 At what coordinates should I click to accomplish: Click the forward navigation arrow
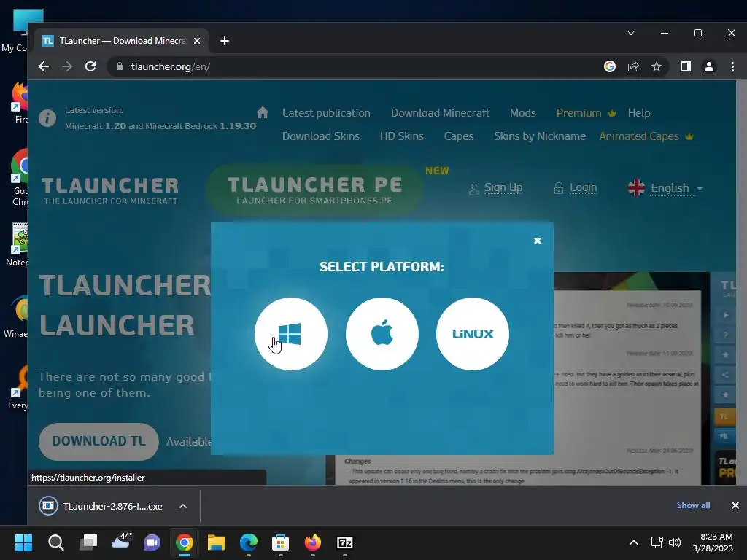coord(67,66)
